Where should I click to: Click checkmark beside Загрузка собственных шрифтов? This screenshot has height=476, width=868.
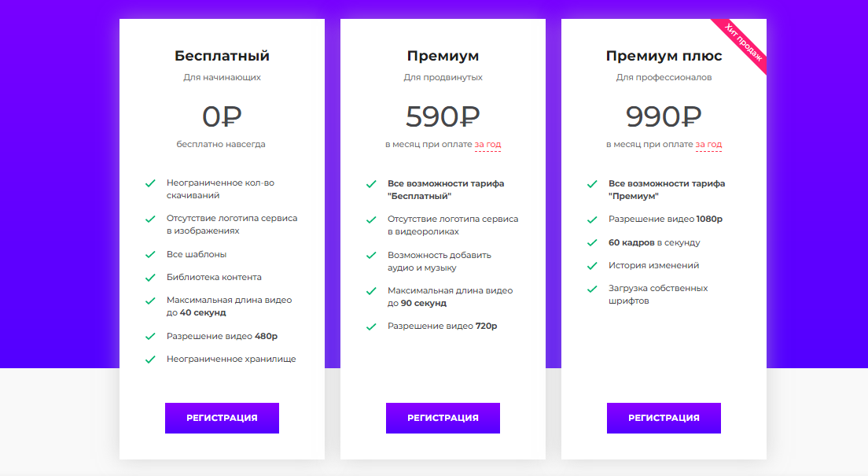[592, 289]
